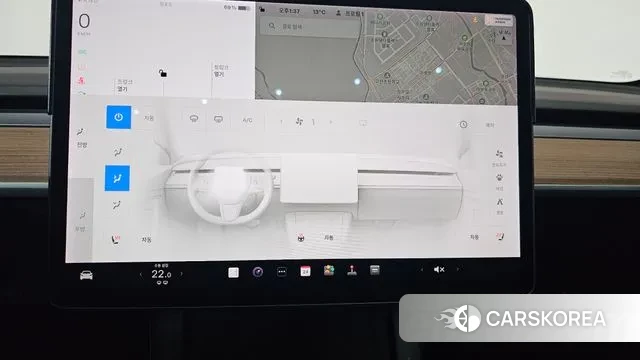Viewport: 640px width, 360px height.
Task: Lower cabin temperature left arrow
Action: point(141,275)
